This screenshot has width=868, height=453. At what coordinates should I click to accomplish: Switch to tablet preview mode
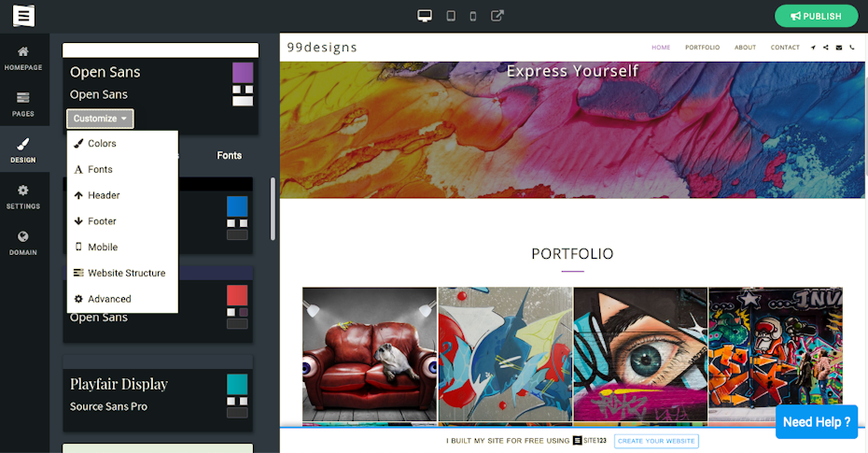[451, 16]
